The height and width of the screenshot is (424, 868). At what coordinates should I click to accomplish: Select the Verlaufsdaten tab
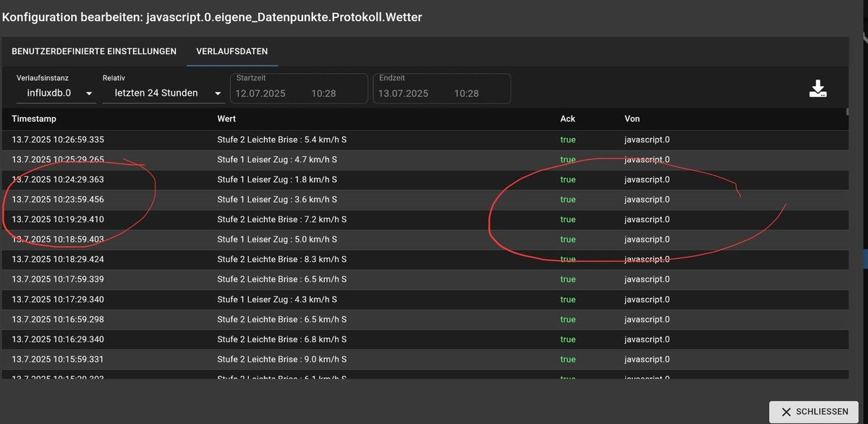231,51
